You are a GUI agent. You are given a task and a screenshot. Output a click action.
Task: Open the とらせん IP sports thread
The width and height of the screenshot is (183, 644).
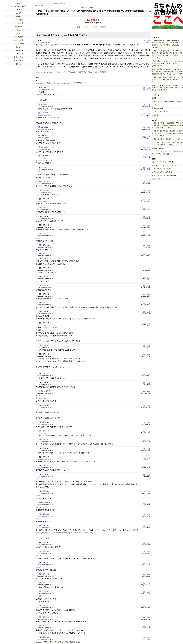[x=156, y=105]
